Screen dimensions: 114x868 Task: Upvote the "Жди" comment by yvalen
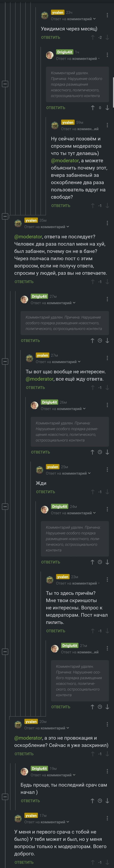(92, 492)
